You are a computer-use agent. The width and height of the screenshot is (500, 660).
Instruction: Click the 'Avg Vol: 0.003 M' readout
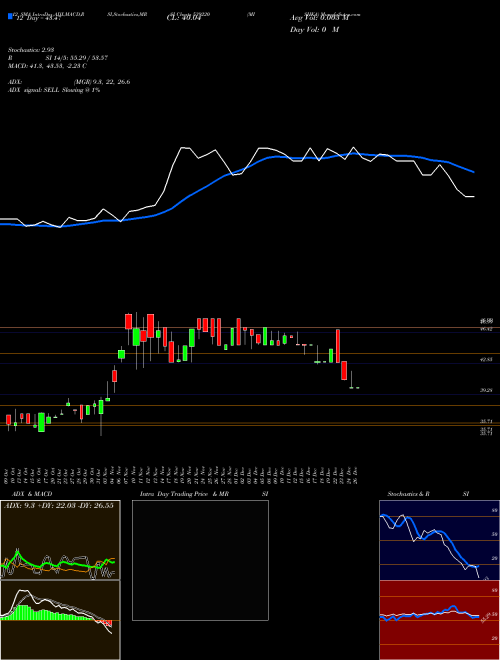coord(319,18)
